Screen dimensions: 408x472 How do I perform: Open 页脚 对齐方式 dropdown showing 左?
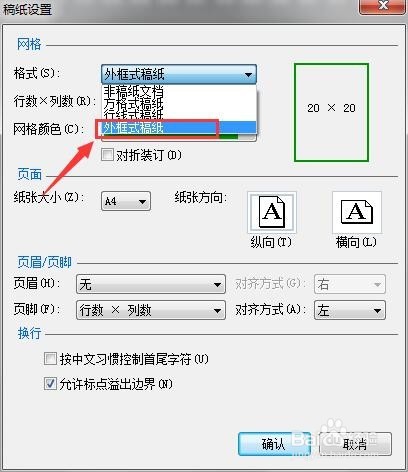click(x=350, y=310)
